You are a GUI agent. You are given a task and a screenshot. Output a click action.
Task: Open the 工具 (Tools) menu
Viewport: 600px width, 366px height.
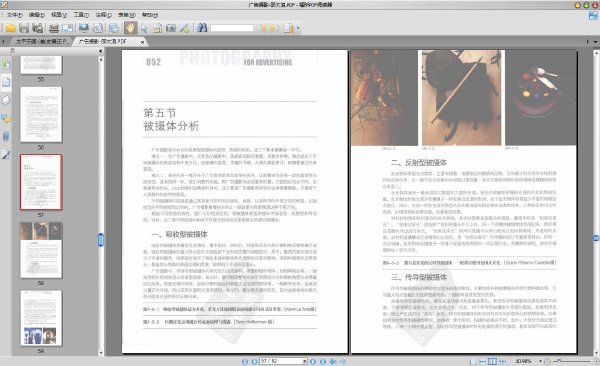81,15
